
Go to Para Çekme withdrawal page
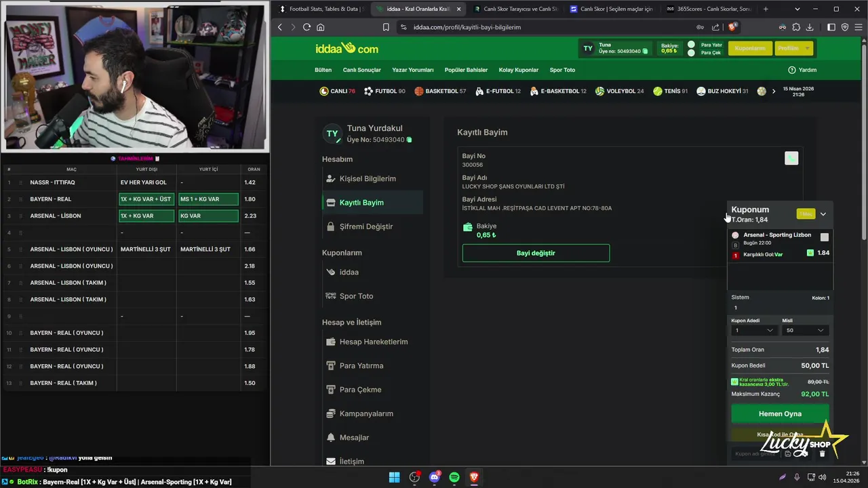353,390
